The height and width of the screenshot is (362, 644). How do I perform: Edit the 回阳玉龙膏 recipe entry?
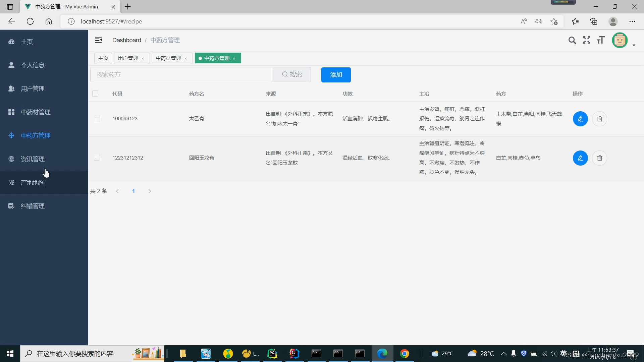580,158
